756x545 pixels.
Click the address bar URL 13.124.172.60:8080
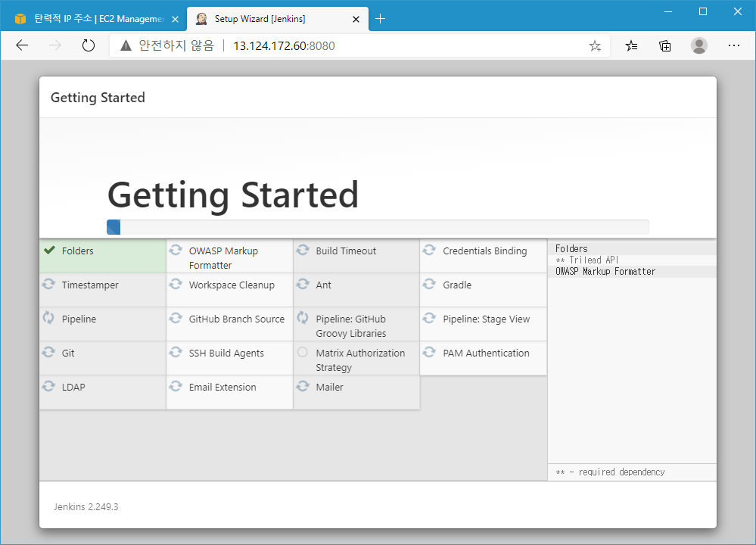pyautogui.click(x=284, y=46)
